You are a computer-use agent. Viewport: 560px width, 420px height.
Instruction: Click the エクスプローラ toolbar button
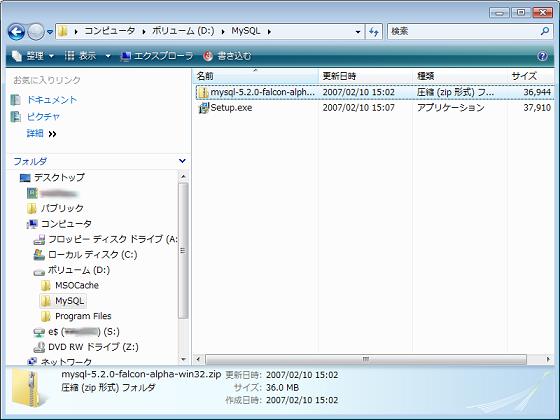click(x=157, y=56)
